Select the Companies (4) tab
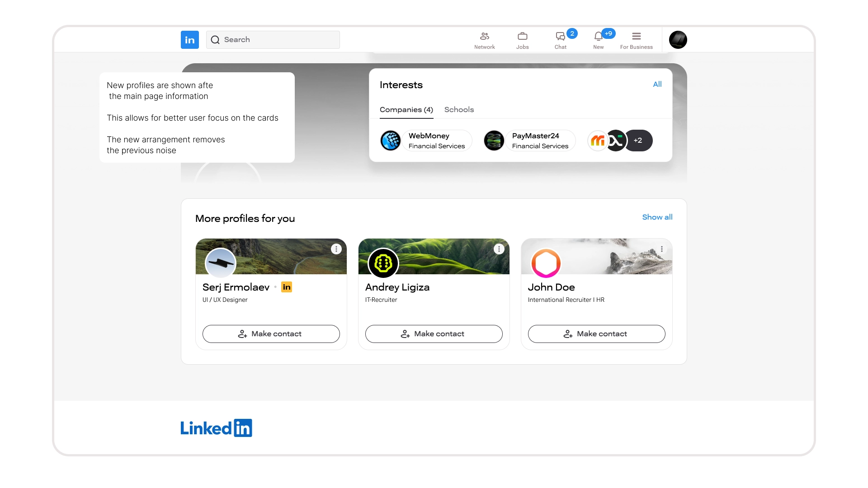Screen dimensions: 868x488 click(x=406, y=110)
